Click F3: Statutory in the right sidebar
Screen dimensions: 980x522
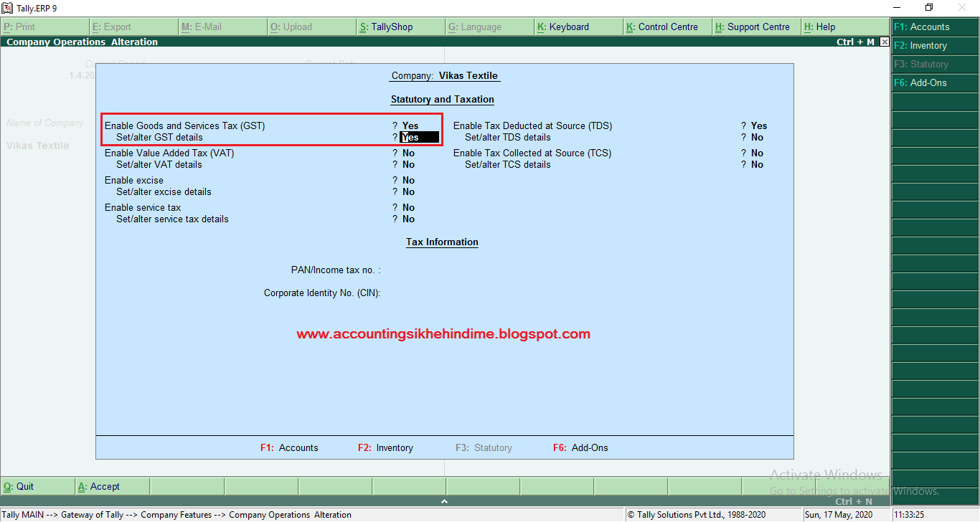point(935,64)
